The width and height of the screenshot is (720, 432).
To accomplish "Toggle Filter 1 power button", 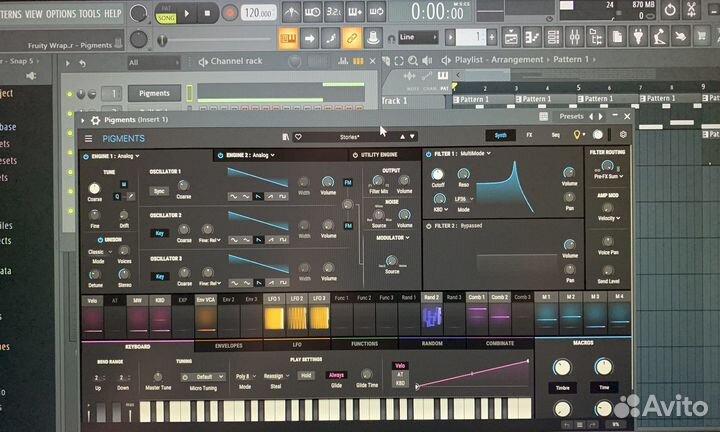I will point(428,154).
